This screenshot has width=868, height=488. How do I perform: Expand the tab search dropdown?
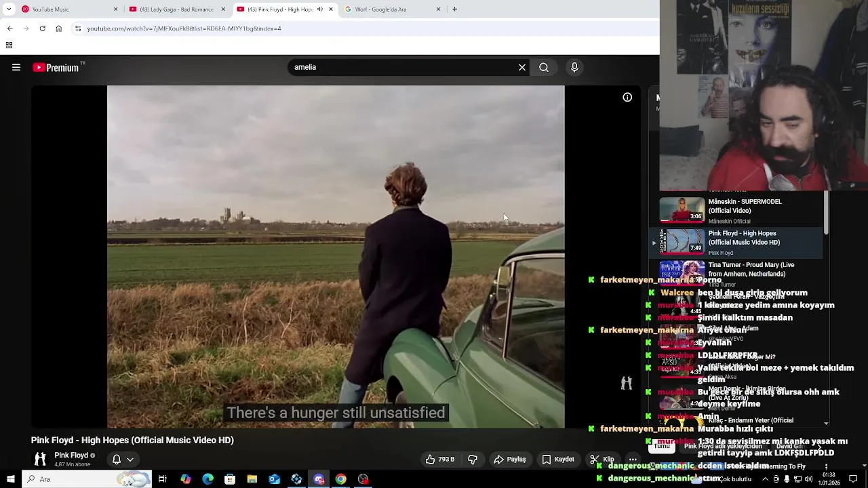tap(9, 9)
